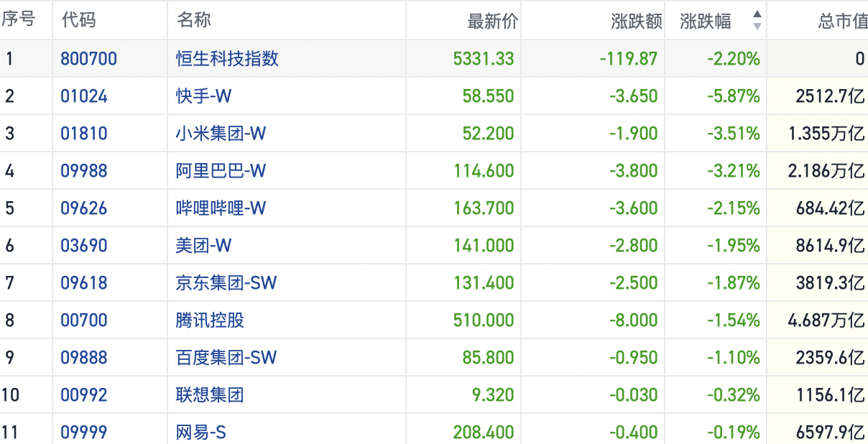This screenshot has width=868, height=444.
Task: Select the percentage -3.51%
Action: [x=732, y=133]
